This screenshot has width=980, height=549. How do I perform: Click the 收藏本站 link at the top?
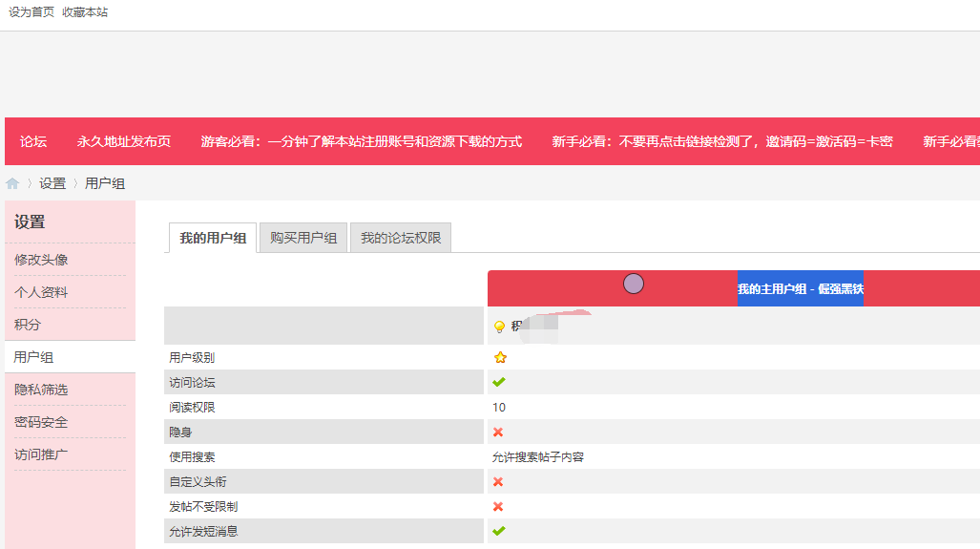(85, 11)
